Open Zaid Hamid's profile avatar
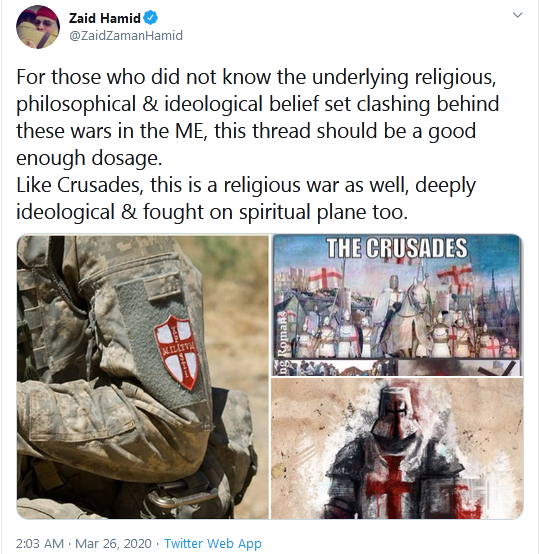The image size is (540, 554). coord(38,27)
